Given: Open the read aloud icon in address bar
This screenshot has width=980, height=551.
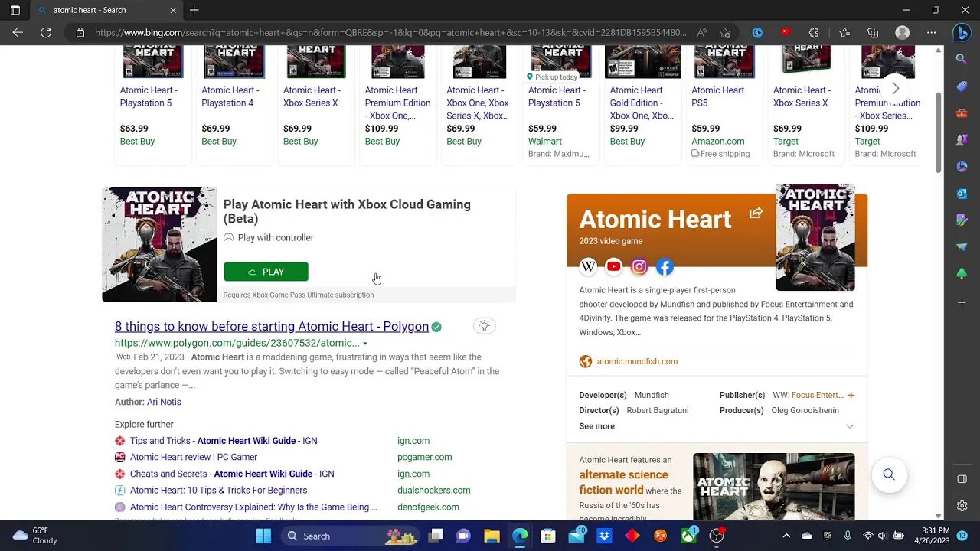Looking at the screenshot, I should pyautogui.click(x=702, y=33).
